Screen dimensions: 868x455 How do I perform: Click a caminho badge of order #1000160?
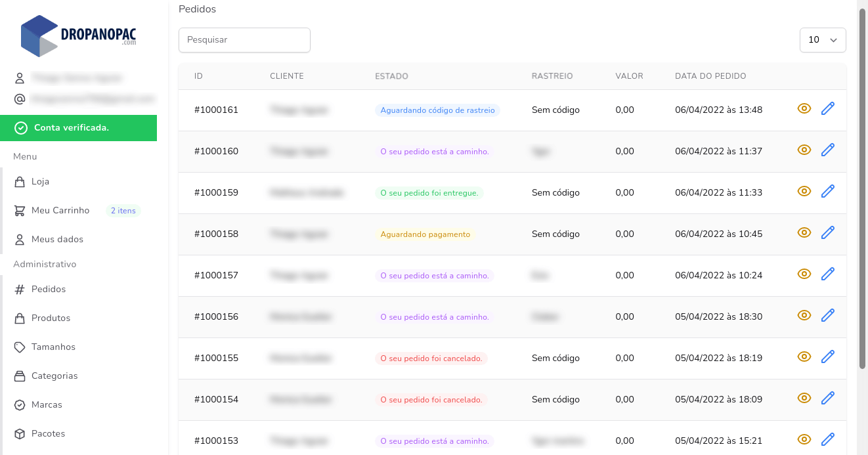click(x=435, y=152)
